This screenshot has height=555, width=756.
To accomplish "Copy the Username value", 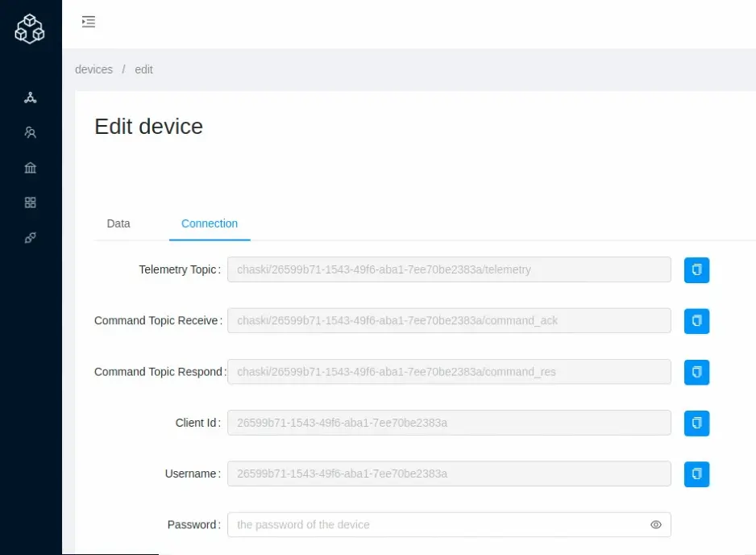I will 696,474.
